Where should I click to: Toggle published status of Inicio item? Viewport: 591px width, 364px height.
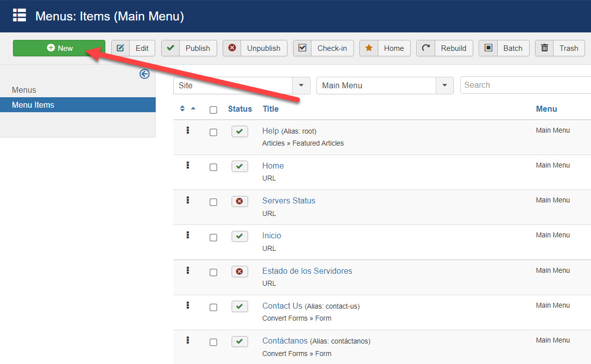240,236
